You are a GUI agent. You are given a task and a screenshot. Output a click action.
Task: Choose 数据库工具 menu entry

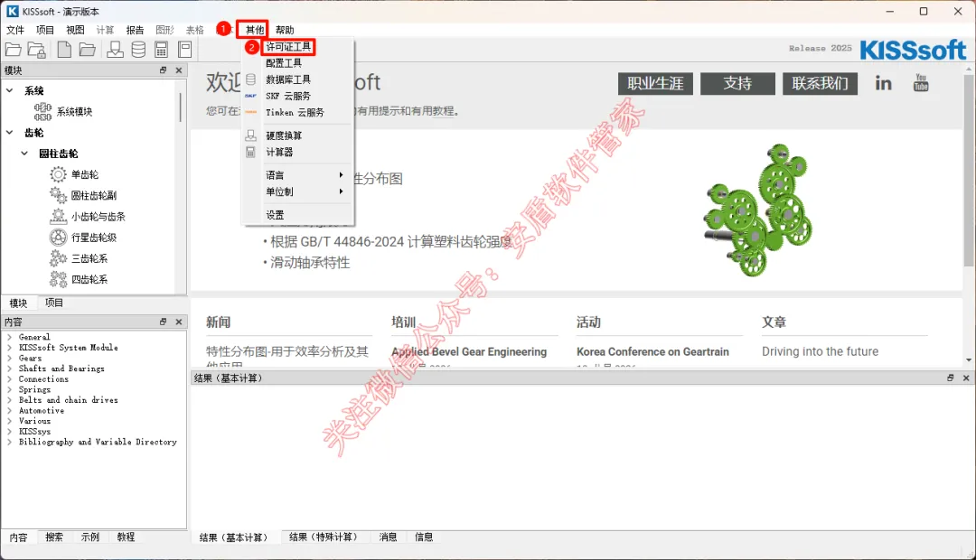pos(297,79)
